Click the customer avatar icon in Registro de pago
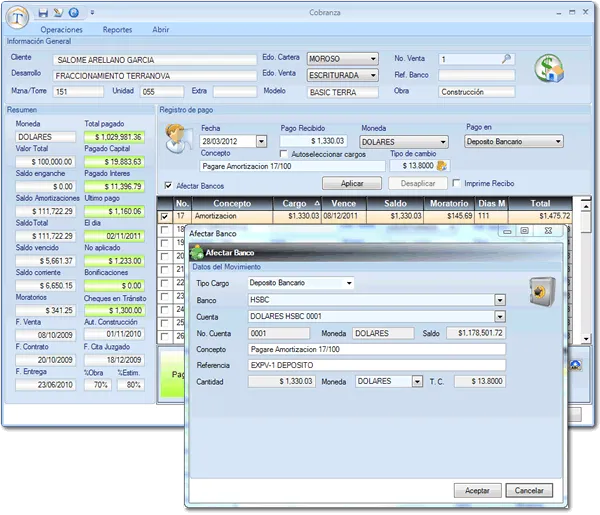600x515 pixels. [x=178, y=138]
